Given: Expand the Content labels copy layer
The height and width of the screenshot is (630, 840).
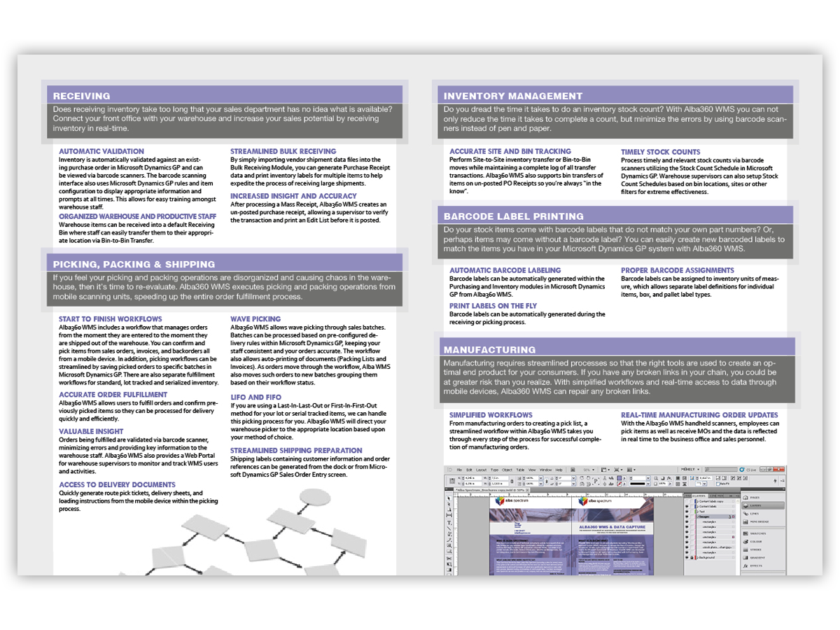Looking at the screenshot, I should point(698,501).
